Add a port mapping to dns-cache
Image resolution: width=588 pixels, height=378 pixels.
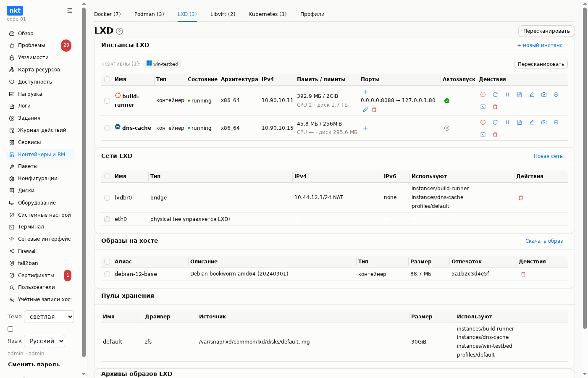[x=365, y=128]
